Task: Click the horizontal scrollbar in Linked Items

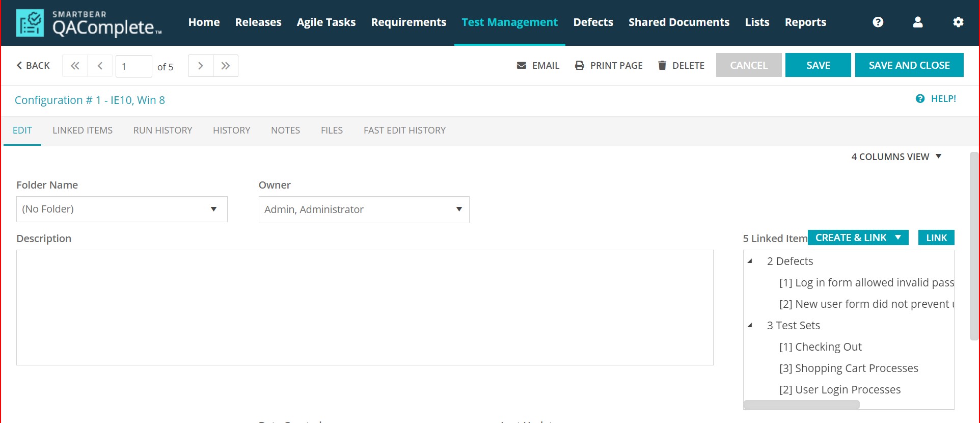Action: [801, 405]
